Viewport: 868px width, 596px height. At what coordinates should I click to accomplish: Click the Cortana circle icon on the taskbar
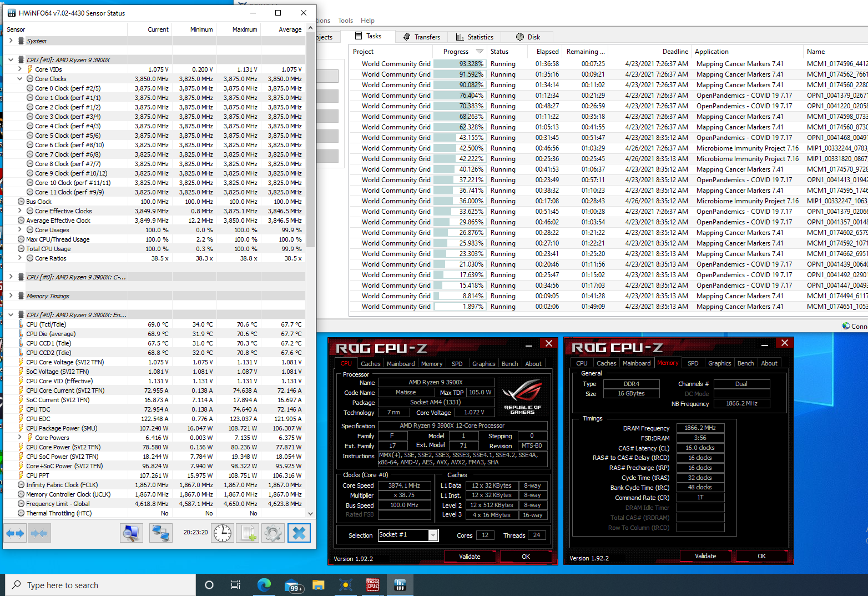click(x=209, y=585)
